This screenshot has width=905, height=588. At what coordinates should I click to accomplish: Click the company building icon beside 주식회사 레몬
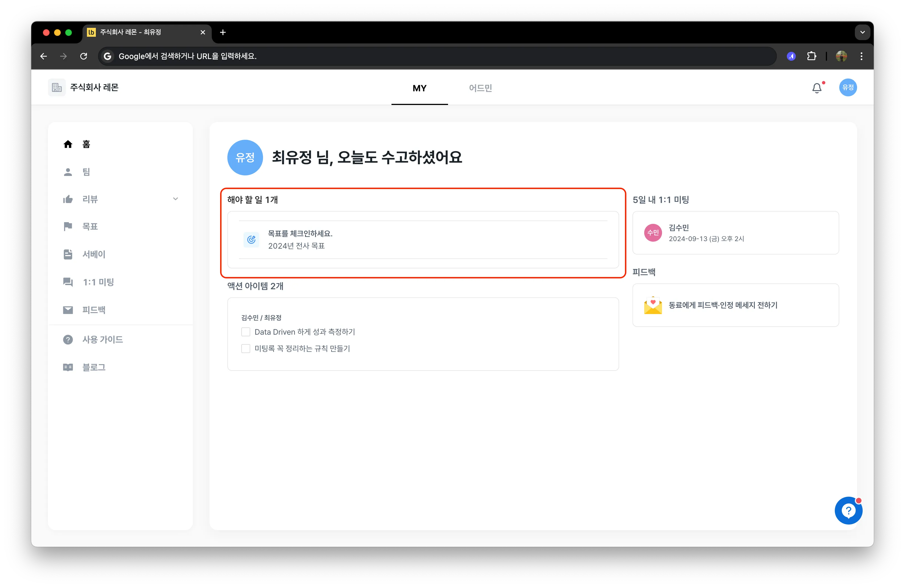57,88
